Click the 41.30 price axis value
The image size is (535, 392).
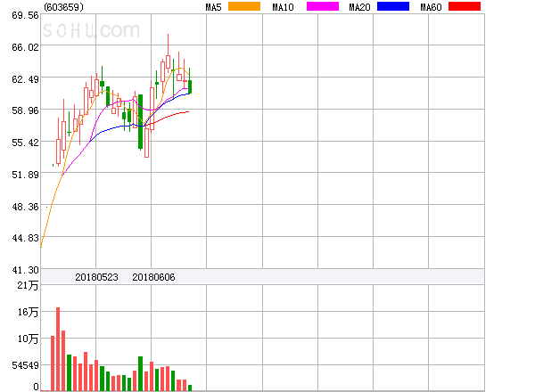tap(25, 270)
